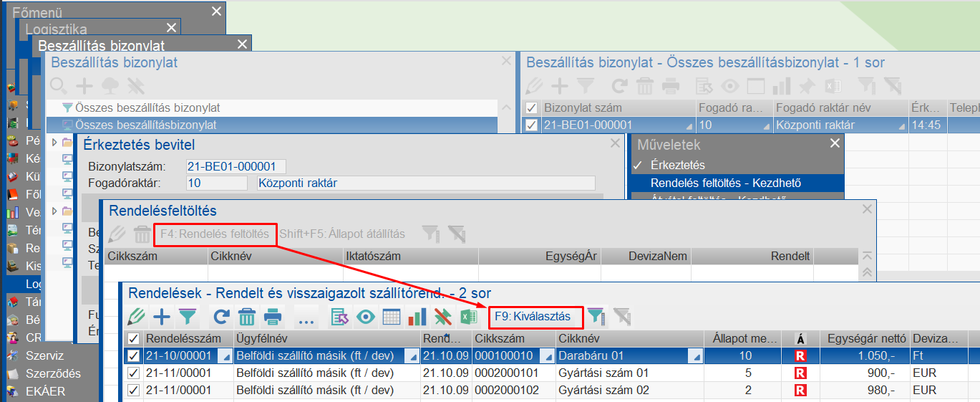The image size is (980, 402).
Task: Click Shift+F5: Állapot átállítás button
Action: [342, 234]
